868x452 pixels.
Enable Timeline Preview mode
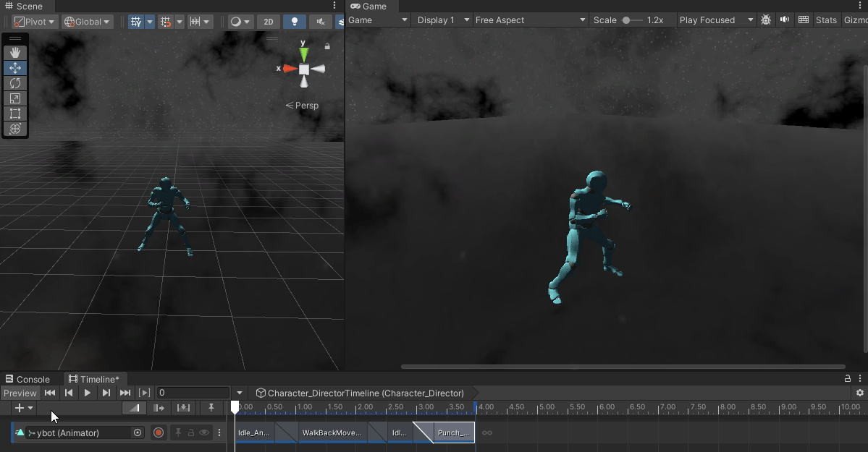click(x=20, y=393)
